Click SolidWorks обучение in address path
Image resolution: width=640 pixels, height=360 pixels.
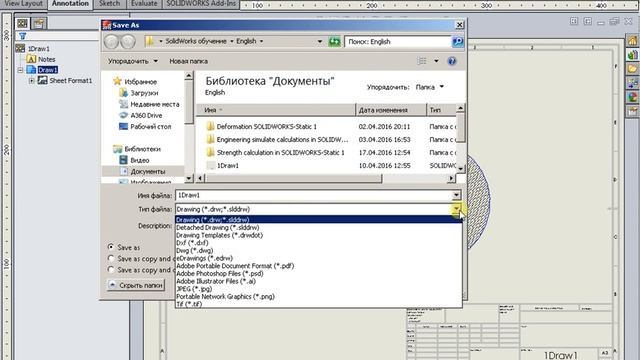click(196, 41)
